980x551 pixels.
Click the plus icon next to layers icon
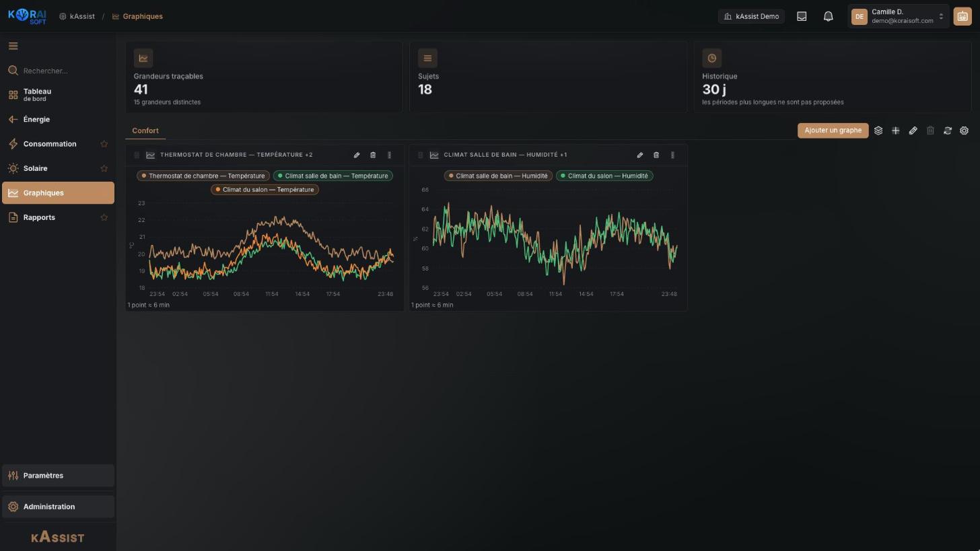click(896, 131)
